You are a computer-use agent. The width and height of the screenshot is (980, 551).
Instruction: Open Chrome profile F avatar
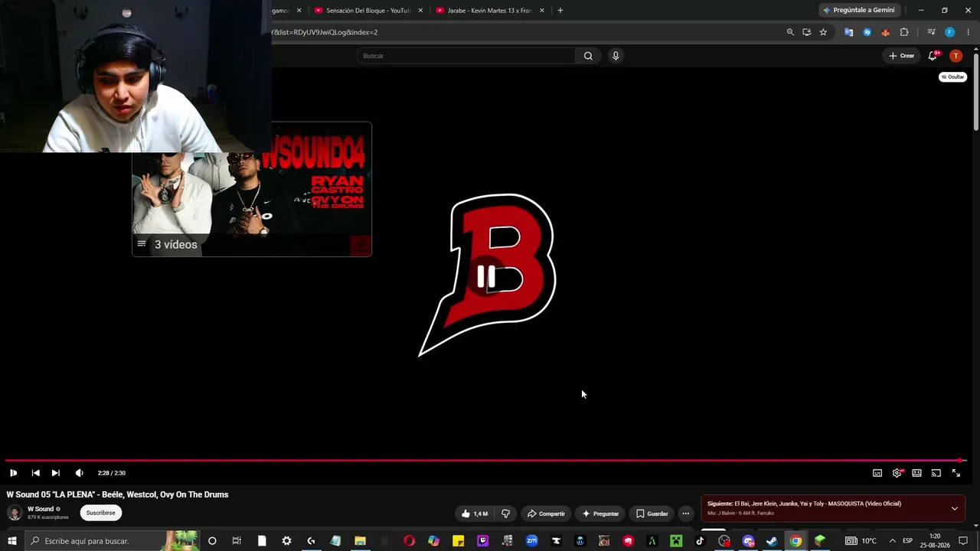[x=949, y=32]
